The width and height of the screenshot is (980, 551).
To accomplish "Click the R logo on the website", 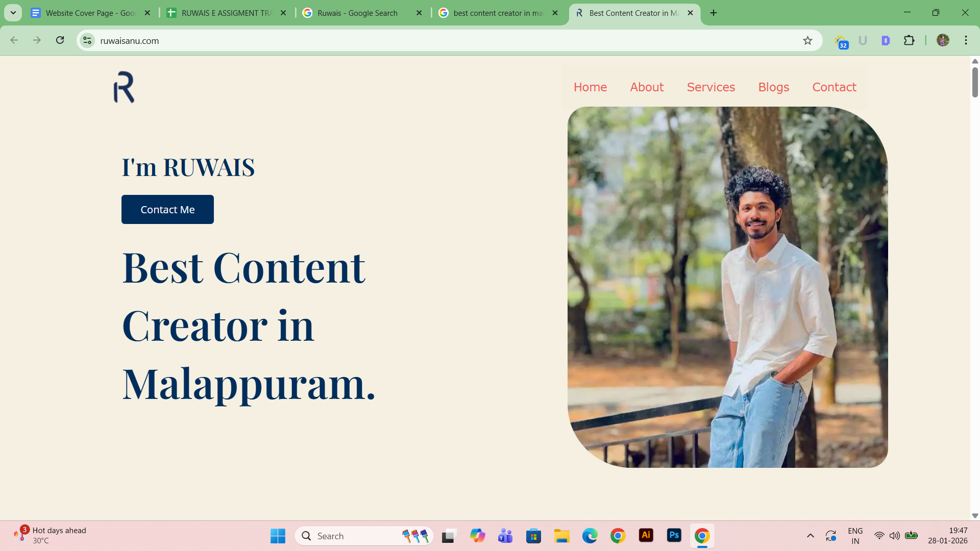I will point(124,87).
